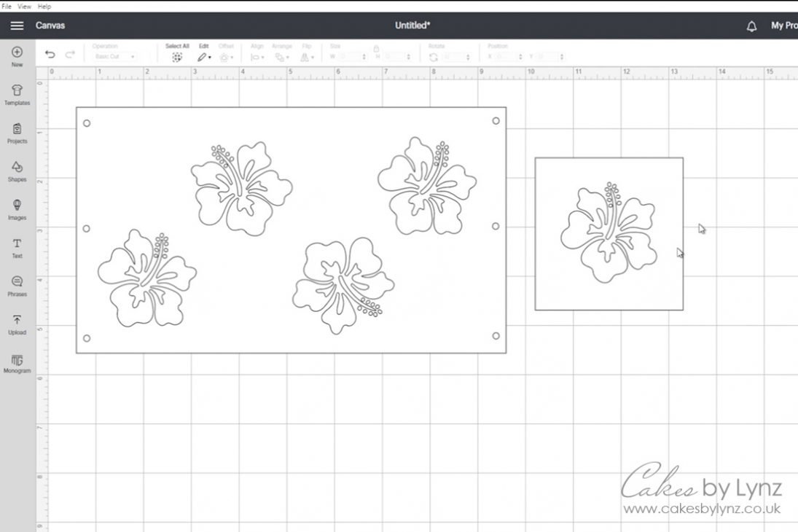Click the Undo arrow
798x532 pixels.
click(50, 55)
